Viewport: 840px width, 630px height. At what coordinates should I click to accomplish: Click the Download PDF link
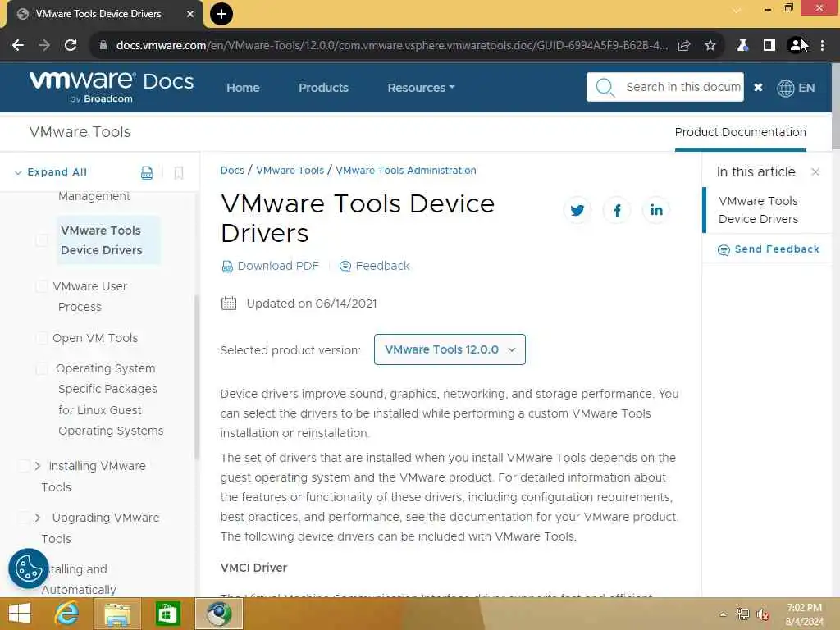pos(271,266)
